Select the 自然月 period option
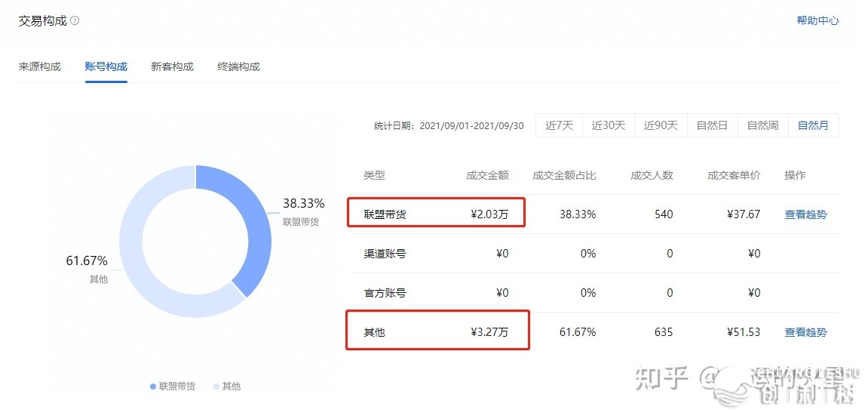Screen dimensions: 868x413 [x=813, y=125]
